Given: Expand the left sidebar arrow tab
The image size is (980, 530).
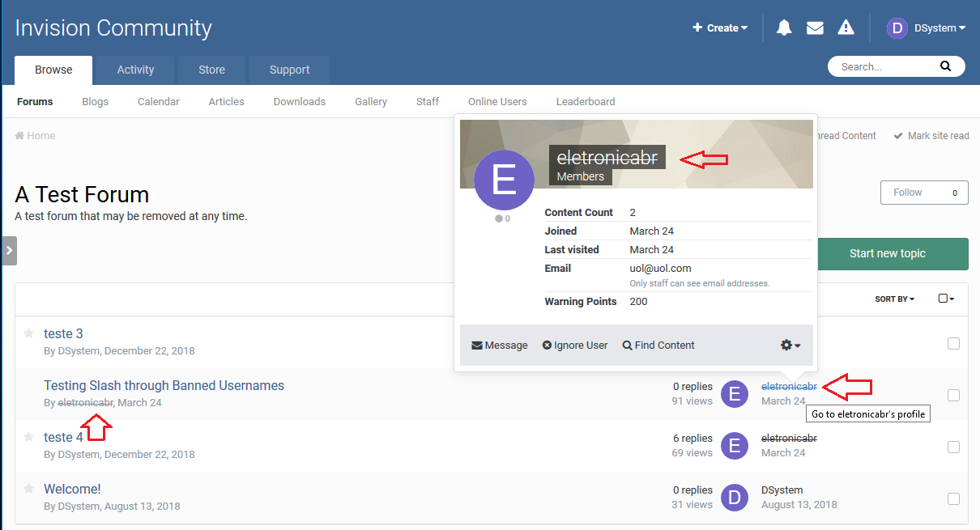Looking at the screenshot, I should pos(9,251).
